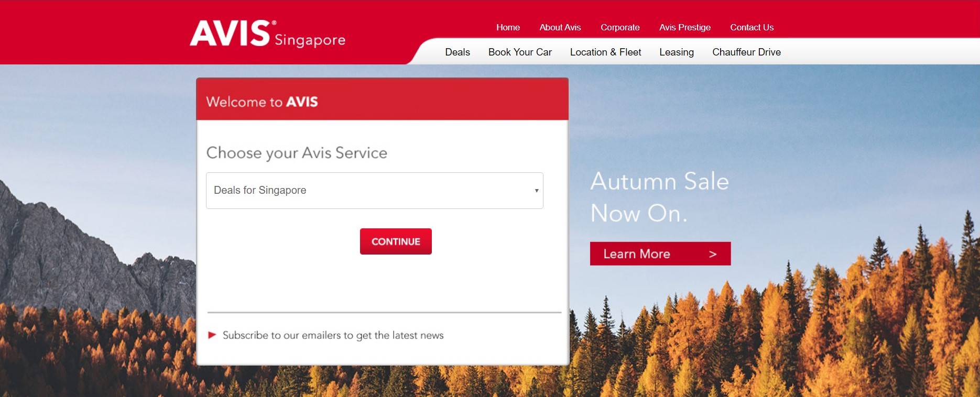The image size is (980, 397).
Task: Click Learn More on Autumn Sale
Action: point(660,253)
